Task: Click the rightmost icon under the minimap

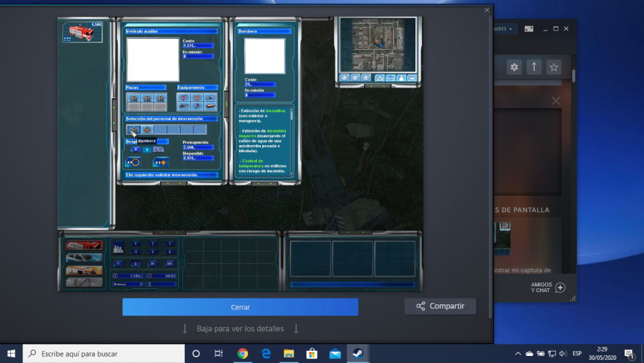Action: (x=412, y=78)
